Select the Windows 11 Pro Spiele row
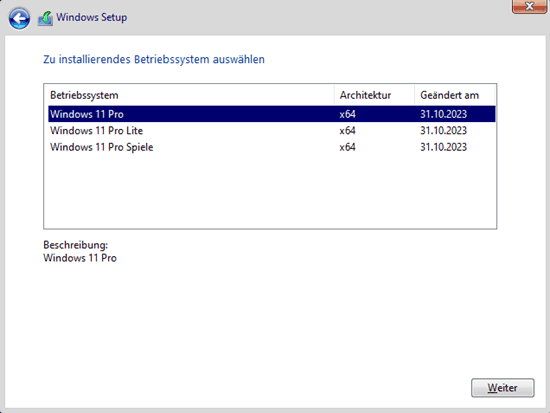This screenshot has width=550, height=413. coord(271,147)
